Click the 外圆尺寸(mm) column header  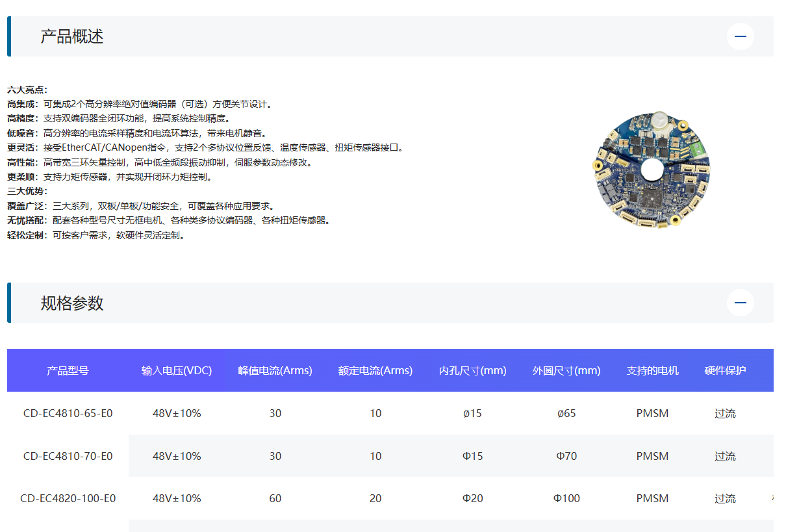click(x=566, y=370)
